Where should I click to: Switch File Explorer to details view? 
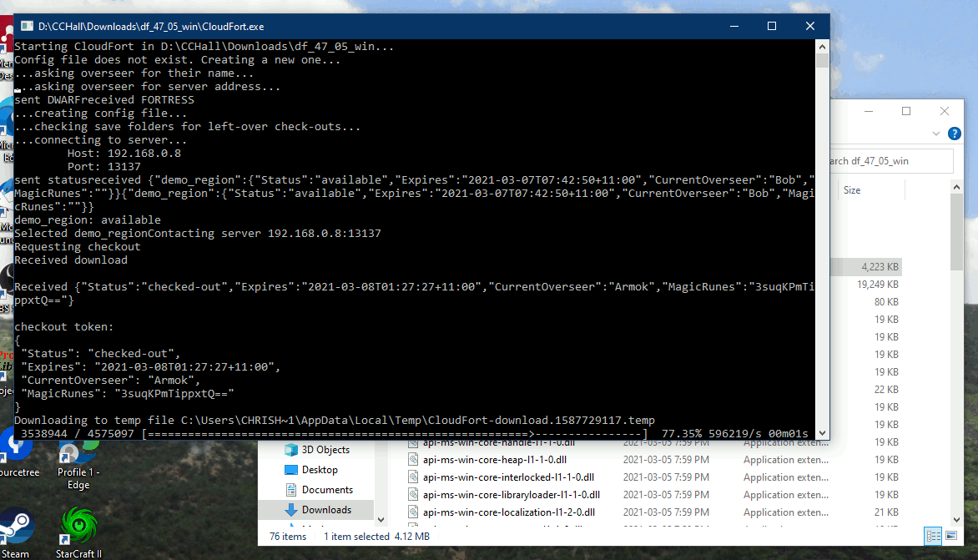point(933,536)
